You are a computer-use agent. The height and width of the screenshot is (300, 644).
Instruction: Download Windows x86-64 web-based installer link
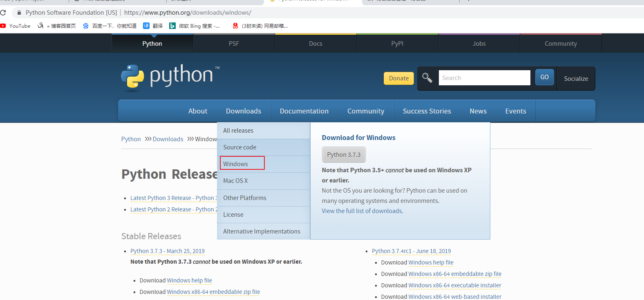455,297
